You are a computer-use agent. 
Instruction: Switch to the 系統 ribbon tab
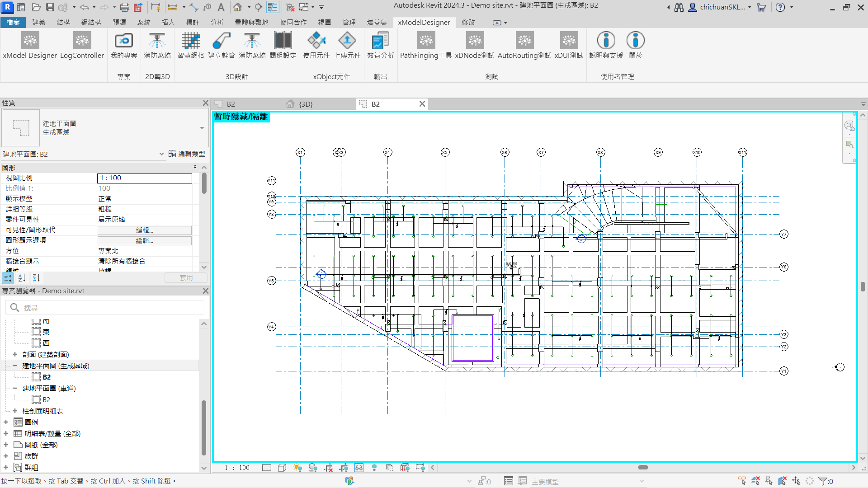coord(144,22)
